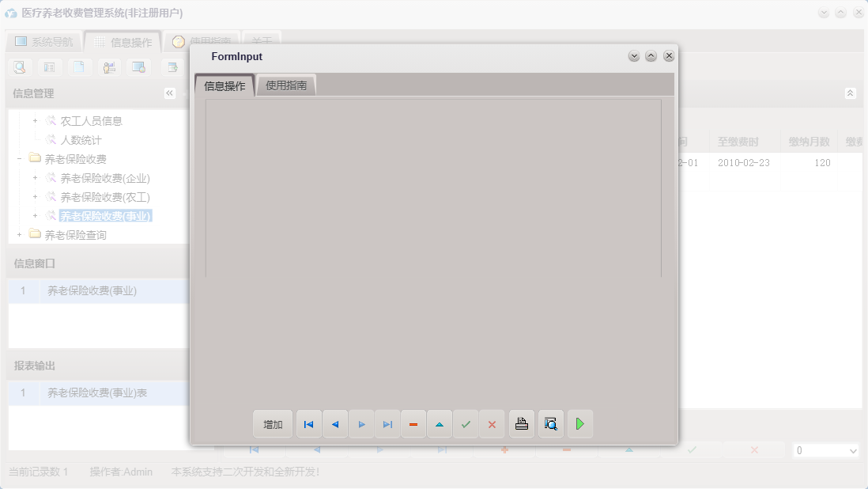Click the green checkmark post icon in FormInput
868x489 pixels.
466,424
